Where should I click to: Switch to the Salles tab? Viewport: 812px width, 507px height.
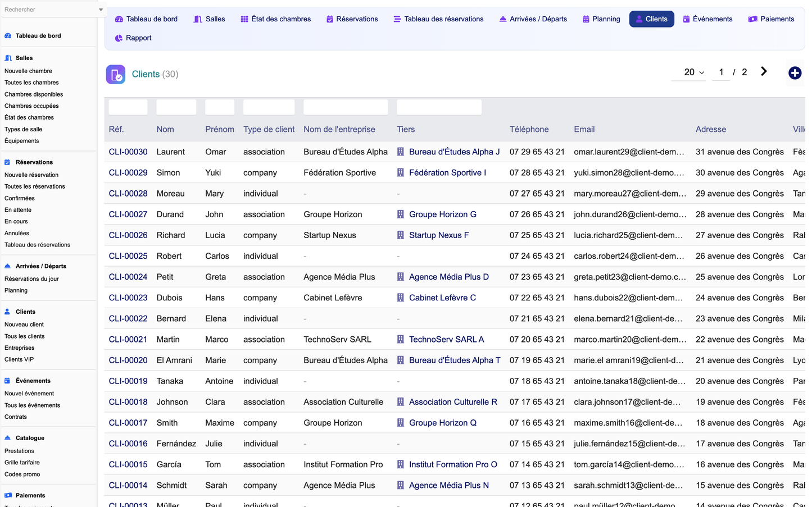tap(209, 19)
